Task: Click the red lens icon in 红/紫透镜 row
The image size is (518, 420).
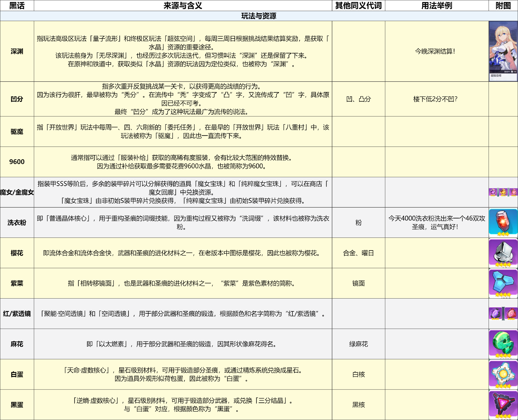Action: click(x=511, y=314)
